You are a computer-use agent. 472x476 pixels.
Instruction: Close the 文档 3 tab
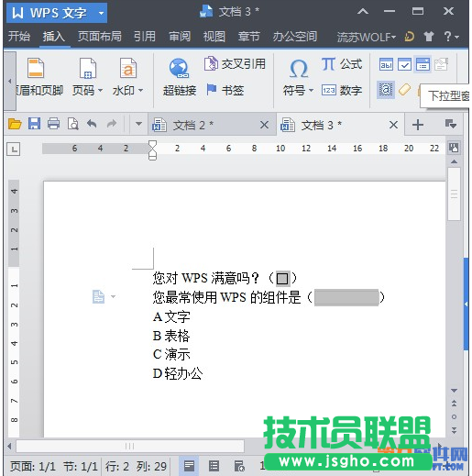(x=393, y=125)
